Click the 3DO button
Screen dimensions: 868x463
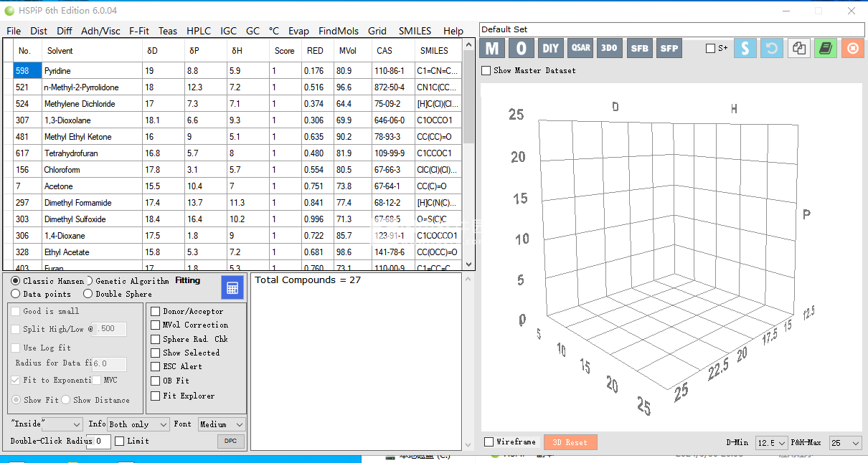click(x=609, y=48)
